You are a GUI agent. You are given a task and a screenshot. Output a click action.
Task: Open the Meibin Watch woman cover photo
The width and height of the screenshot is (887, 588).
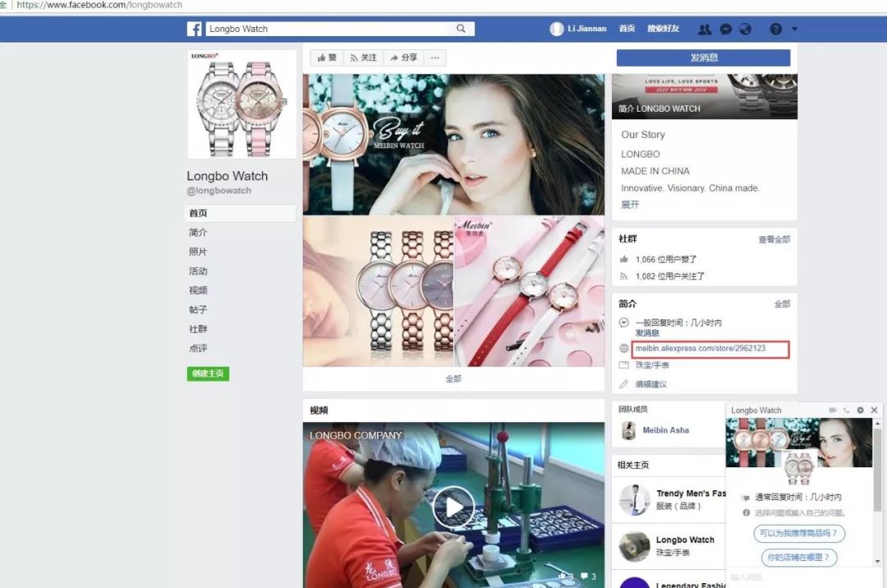tap(453, 145)
